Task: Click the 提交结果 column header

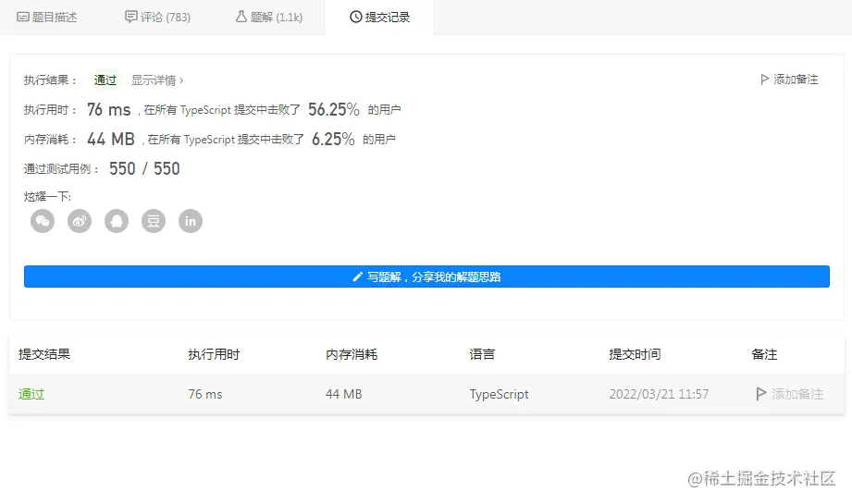Action: (44, 354)
